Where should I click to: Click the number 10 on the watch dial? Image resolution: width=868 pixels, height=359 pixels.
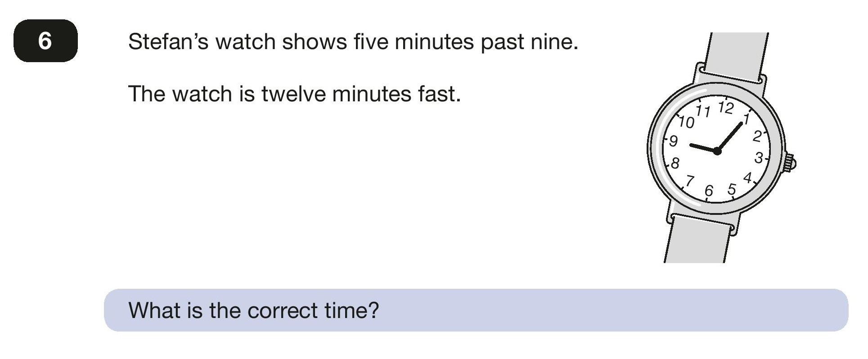(687, 122)
